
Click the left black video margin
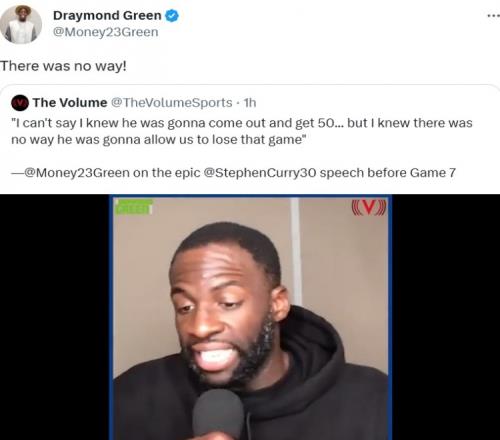click(x=54, y=317)
